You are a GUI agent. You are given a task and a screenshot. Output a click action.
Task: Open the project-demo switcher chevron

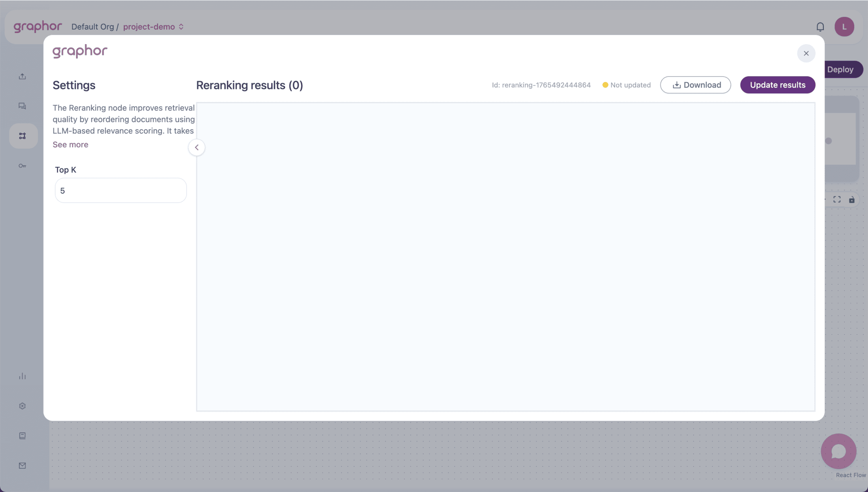tap(181, 26)
